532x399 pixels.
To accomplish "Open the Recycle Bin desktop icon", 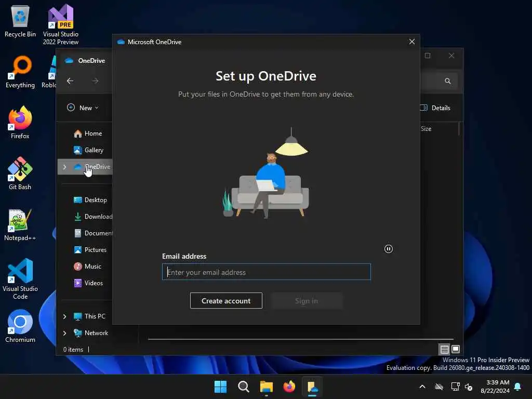I will pyautogui.click(x=20, y=21).
